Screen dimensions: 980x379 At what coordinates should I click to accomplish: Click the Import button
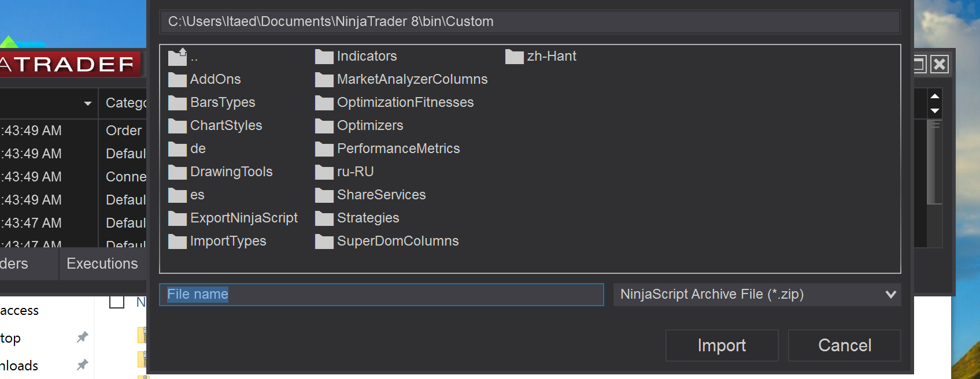(722, 345)
